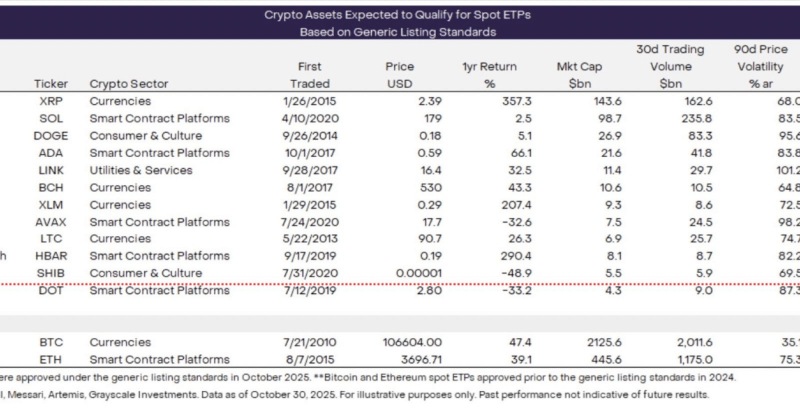Click the Mkt Cap column header
Screen dimensions: 800x412
coord(581,75)
